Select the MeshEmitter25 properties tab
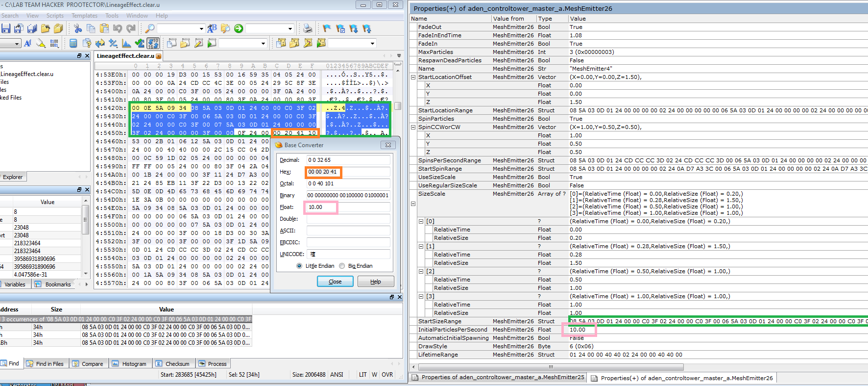Image resolution: width=868 pixels, height=386 pixels. pos(498,377)
